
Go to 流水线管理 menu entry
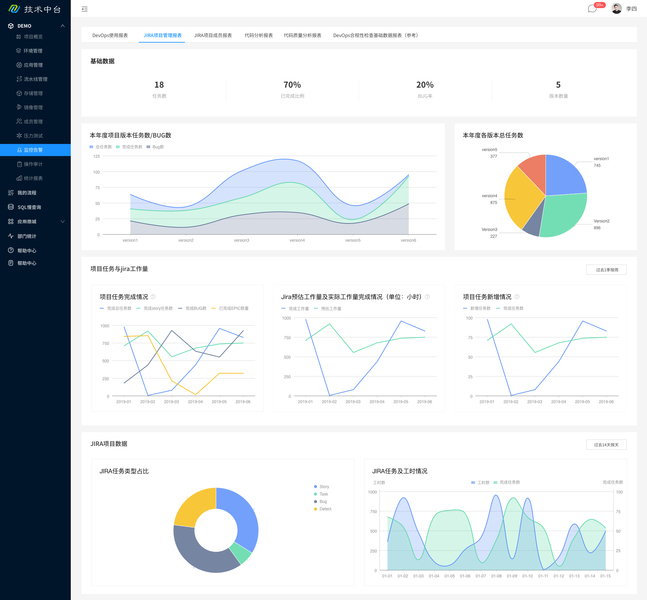pyautogui.click(x=35, y=79)
